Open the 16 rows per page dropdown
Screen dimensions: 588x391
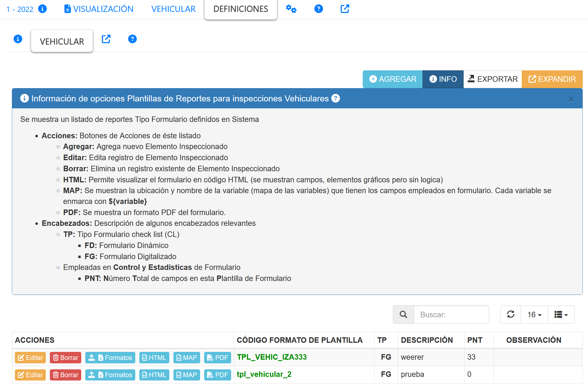[534, 315]
